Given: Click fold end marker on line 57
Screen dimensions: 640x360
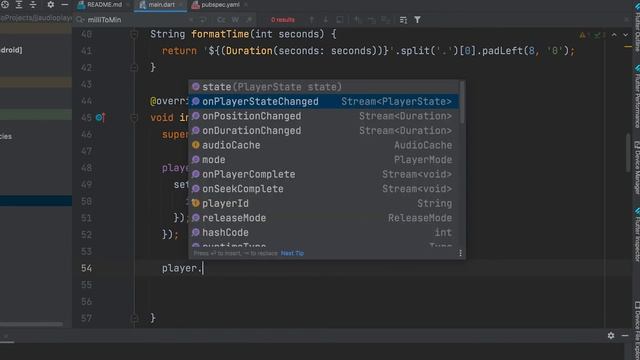Looking at the screenshot, I should (134, 318).
